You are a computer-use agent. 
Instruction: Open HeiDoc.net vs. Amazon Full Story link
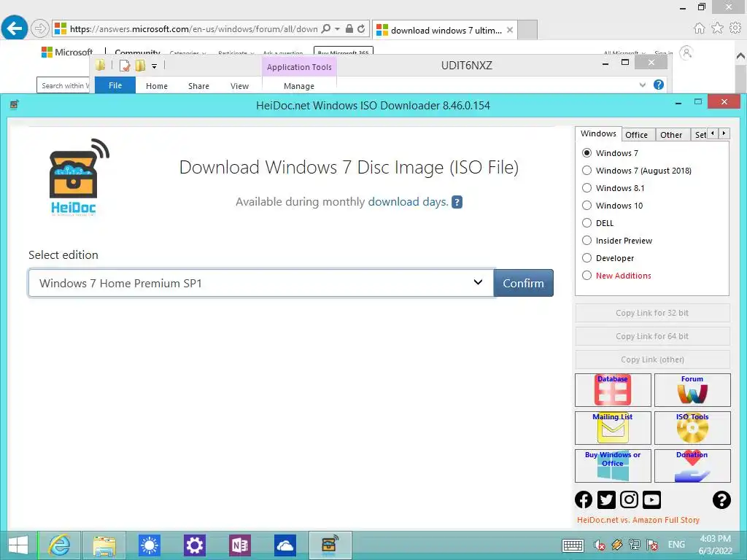point(638,520)
